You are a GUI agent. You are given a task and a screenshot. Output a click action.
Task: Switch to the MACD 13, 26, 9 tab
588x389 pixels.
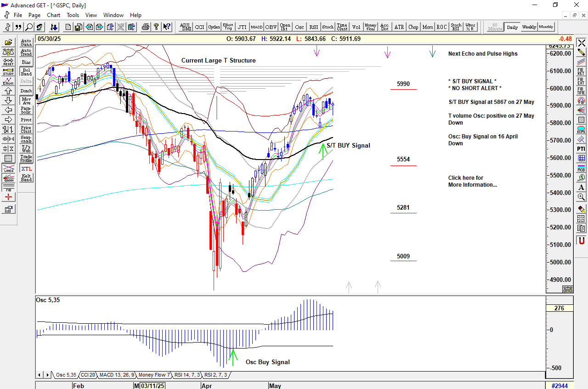pyautogui.click(x=117, y=375)
